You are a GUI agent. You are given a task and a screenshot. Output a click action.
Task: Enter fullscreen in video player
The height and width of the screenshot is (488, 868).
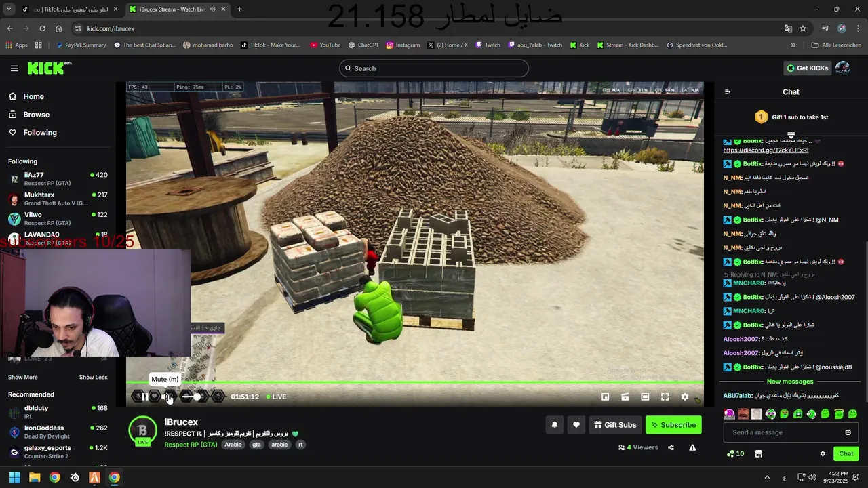click(665, 397)
